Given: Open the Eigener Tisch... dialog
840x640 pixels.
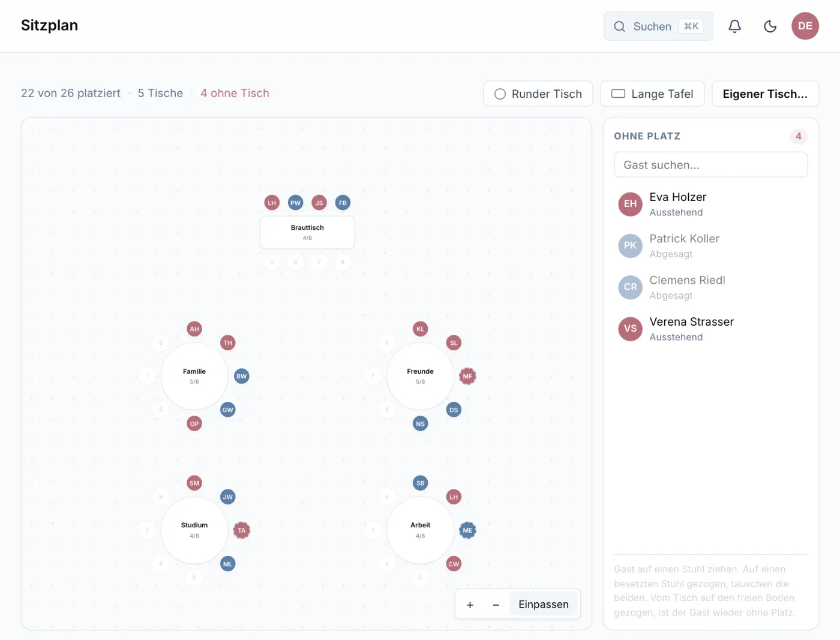Looking at the screenshot, I should [x=765, y=94].
